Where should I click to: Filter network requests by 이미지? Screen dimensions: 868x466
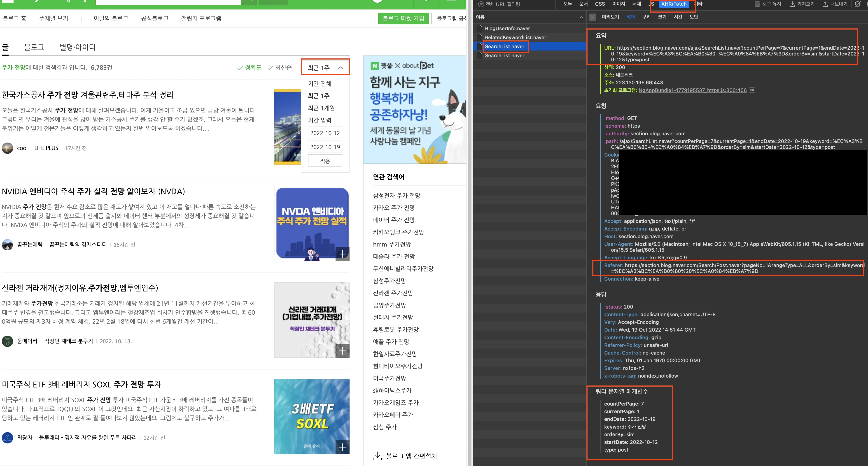click(x=618, y=4)
